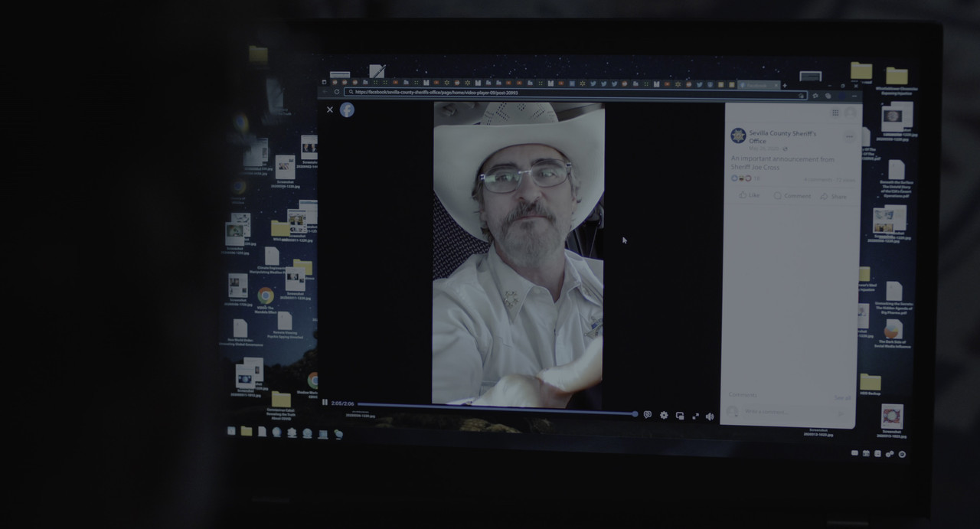The image size is (980, 529).
Task: Click the video time 2:05/2:06
Action: (x=342, y=403)
